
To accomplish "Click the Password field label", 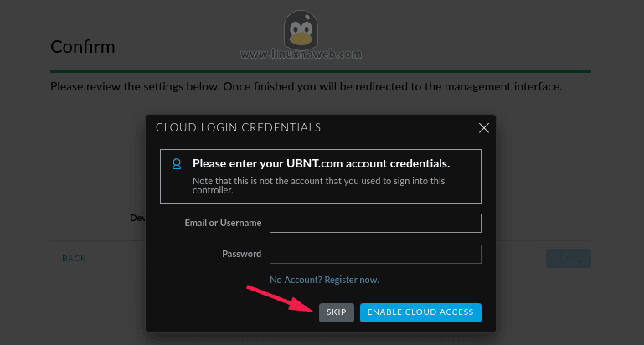I will tap(241, 254).
